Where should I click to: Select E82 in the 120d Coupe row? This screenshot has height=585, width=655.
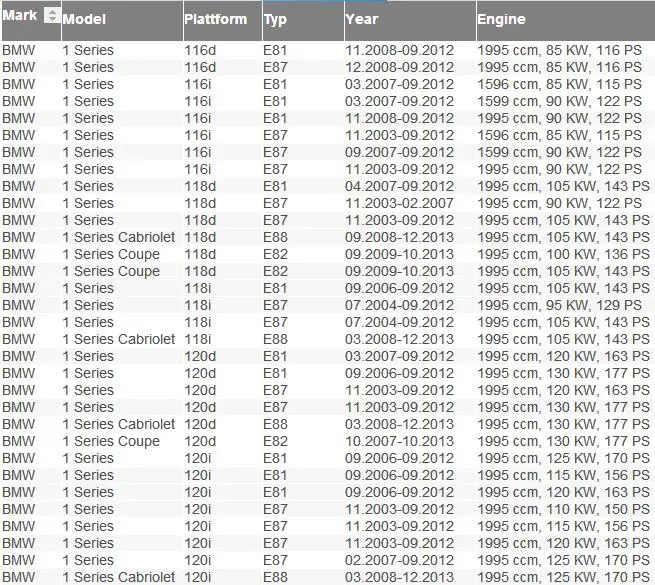pyautogui.click(x=275, y=441)
